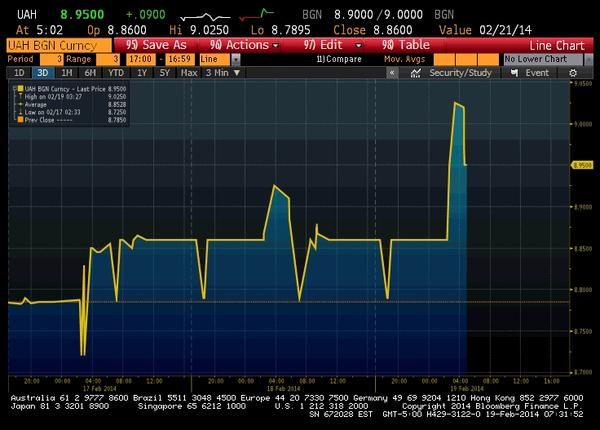Click the white intraday sparkline in header
Image resolution: width=600 pixels, height=430 pixels.
[205, 17]
